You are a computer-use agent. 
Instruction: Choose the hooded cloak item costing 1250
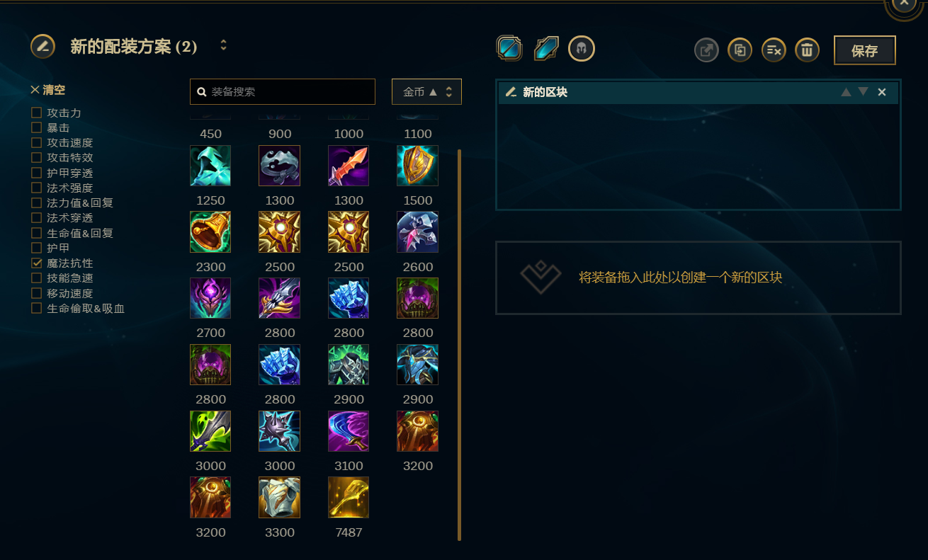pyautogui.click(x=210, y=166)
